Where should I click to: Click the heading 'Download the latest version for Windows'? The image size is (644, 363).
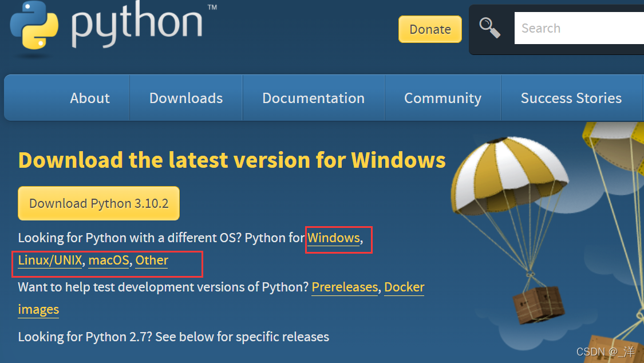(232, 160)
